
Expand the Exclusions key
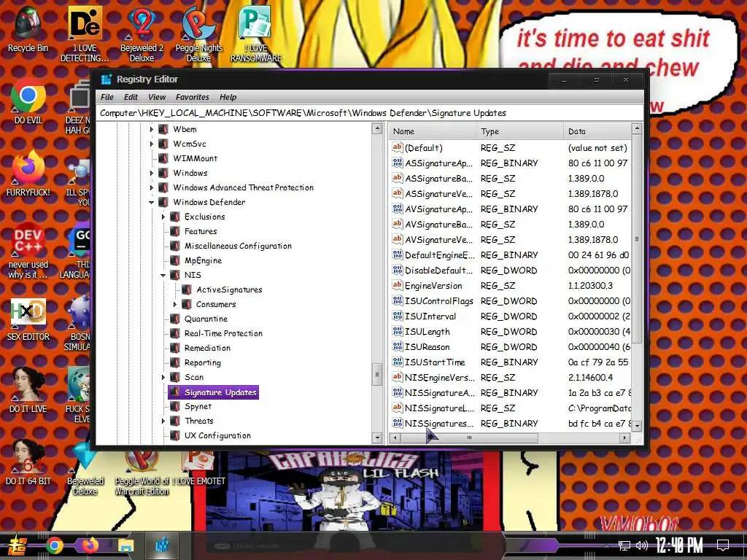tap(163, 217)
